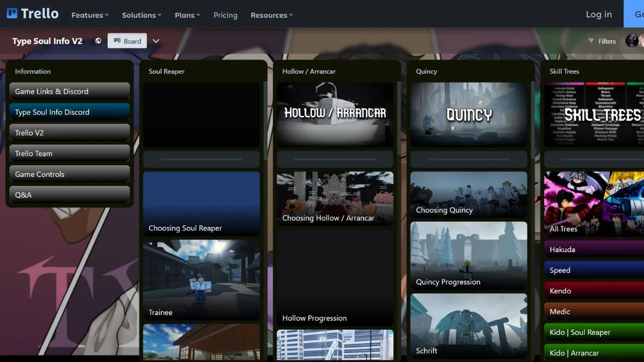Expand the Features dropdown
Screen dimensions: 644x362
pos(90,15)
